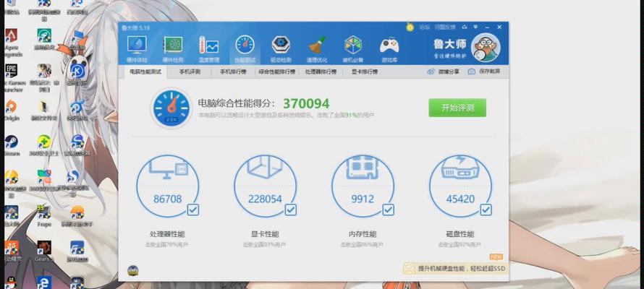Open the QQ penguin desktop icon

11,282
